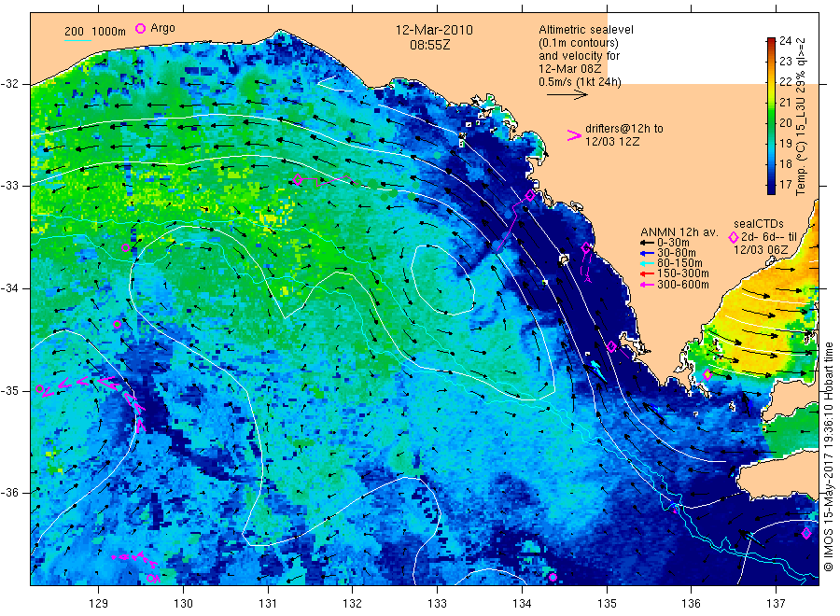Screen dimensions: 840x616
Task: Click the seal CTD diamond near 136.2E, 34.8S
Action: 707,375
